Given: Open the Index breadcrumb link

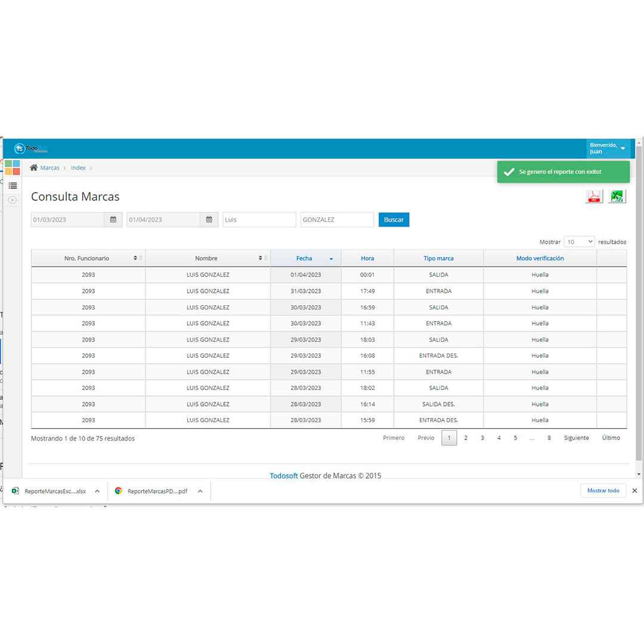Looking at the screenshot, I should tap(78, 168).
